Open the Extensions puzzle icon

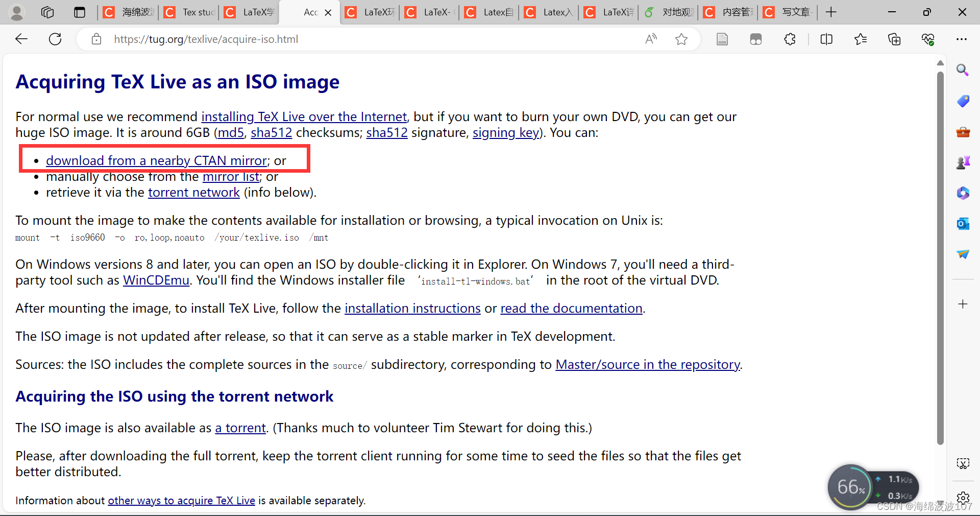pos(790,39)
